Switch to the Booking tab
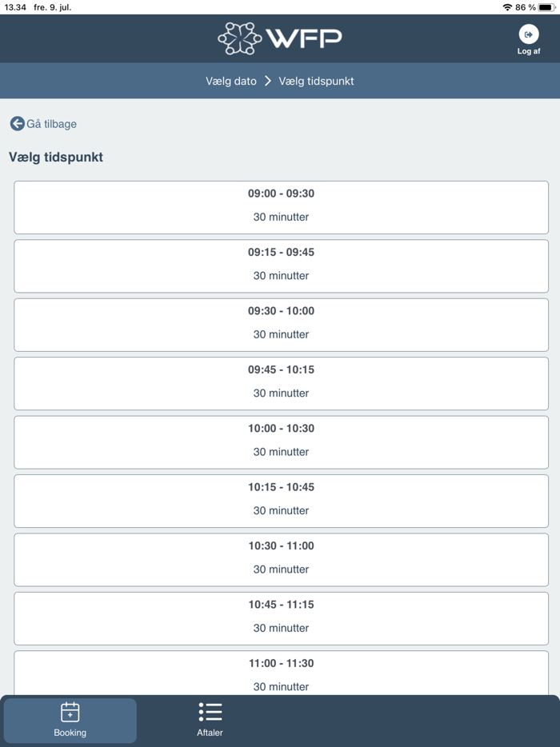 [70, 720]
